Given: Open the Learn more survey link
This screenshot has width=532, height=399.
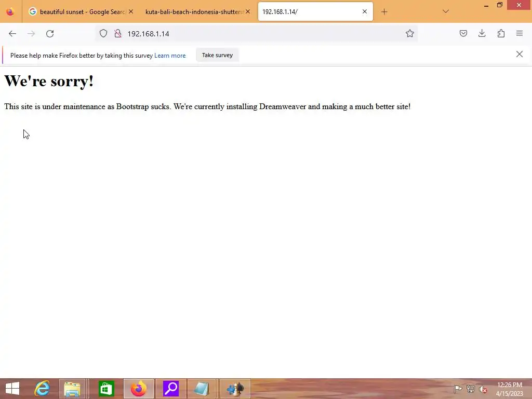Looking at the screenshot, I should [170, 56].
